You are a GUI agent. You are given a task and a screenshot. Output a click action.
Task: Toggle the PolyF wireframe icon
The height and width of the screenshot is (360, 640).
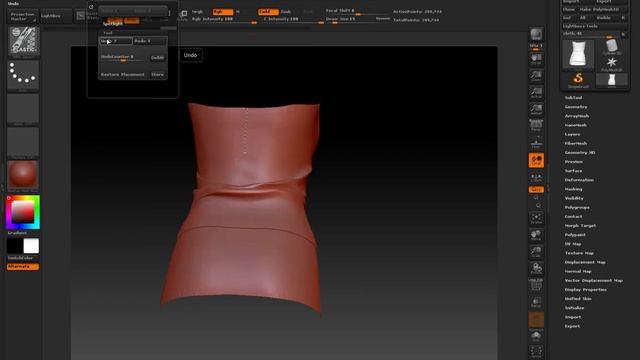[536, 284]
